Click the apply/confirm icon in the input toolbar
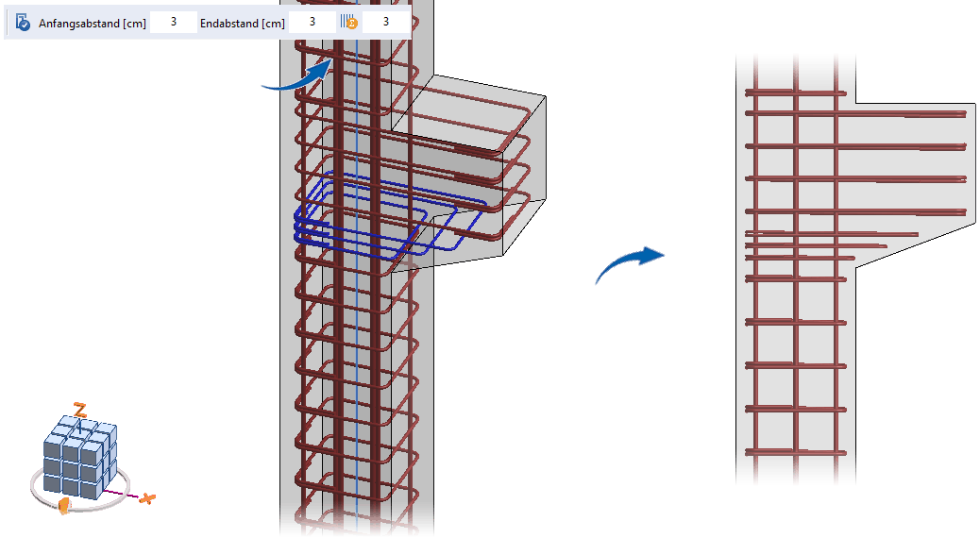 point(23,23)
